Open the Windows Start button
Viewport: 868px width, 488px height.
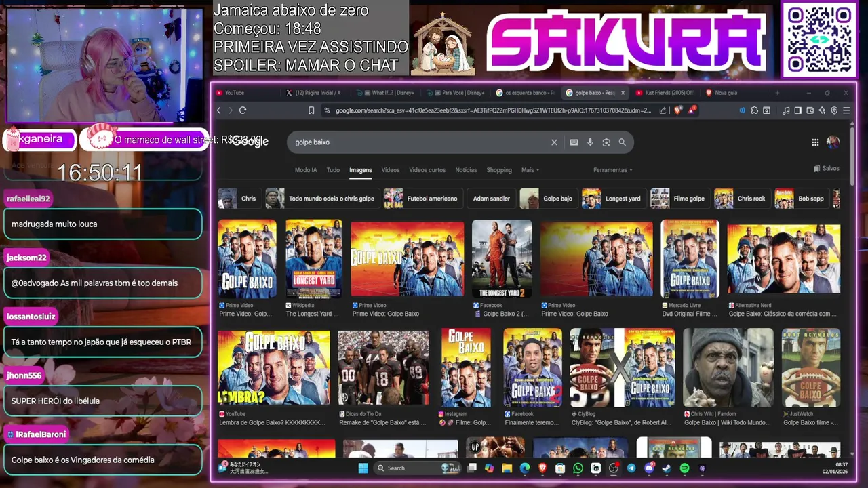[363, 468]
